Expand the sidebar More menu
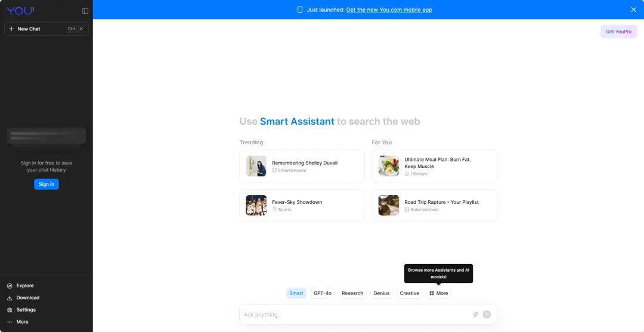Image resolution: width=644 pixels, height=332 pixels. click(22, 321)
